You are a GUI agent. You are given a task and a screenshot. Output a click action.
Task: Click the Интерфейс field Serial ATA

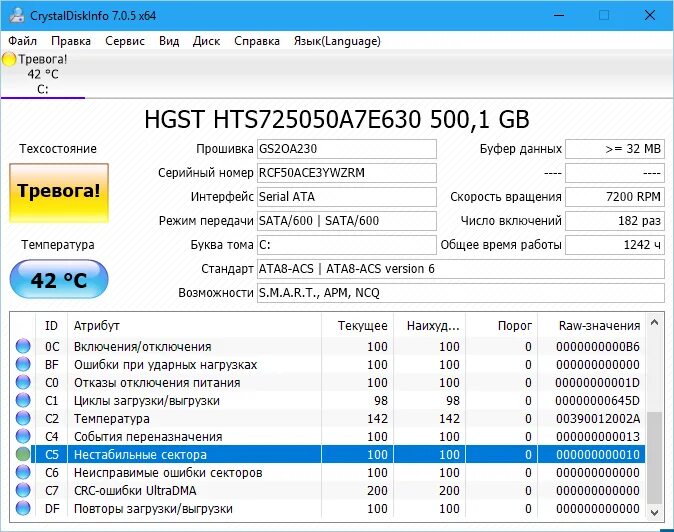point(347,197)
